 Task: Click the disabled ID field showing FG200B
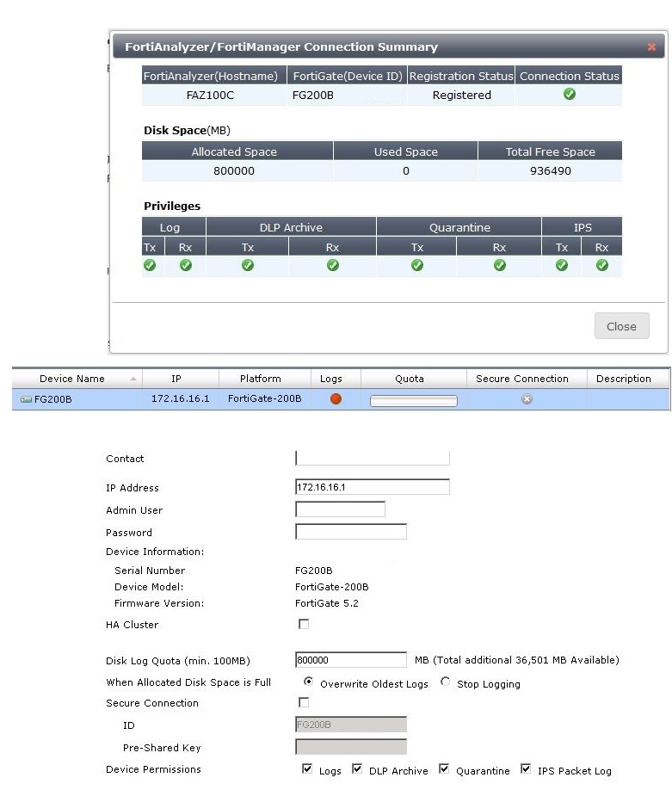click(351, 725)
